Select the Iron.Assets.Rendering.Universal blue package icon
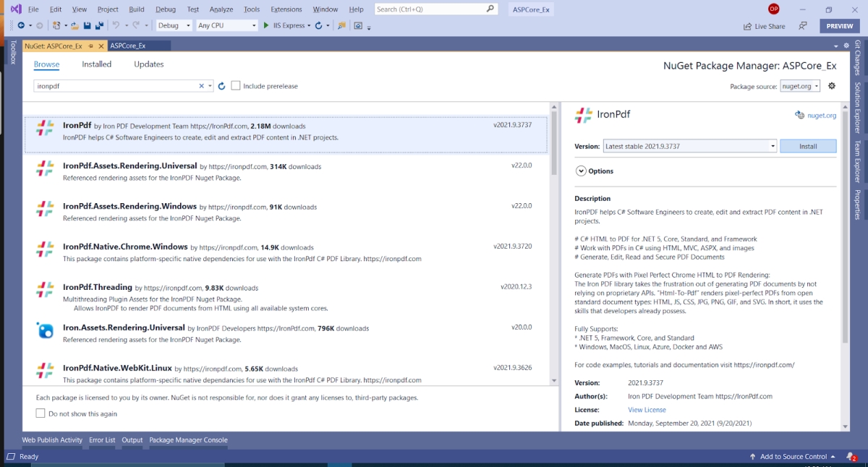The image size is (868, 467). pos(45,330)
